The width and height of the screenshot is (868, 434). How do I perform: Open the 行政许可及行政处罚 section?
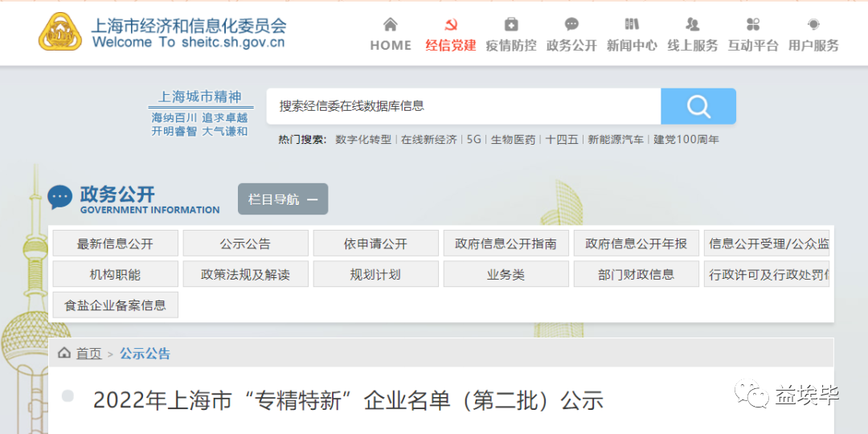pyautogui.click(x=767, y=274)
